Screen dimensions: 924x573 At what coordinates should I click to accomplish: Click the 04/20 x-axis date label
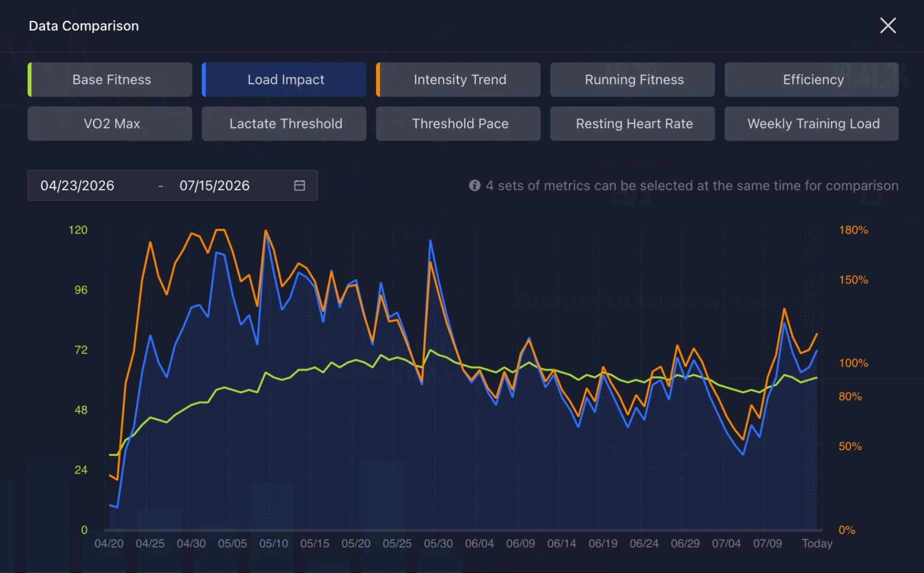109,543
